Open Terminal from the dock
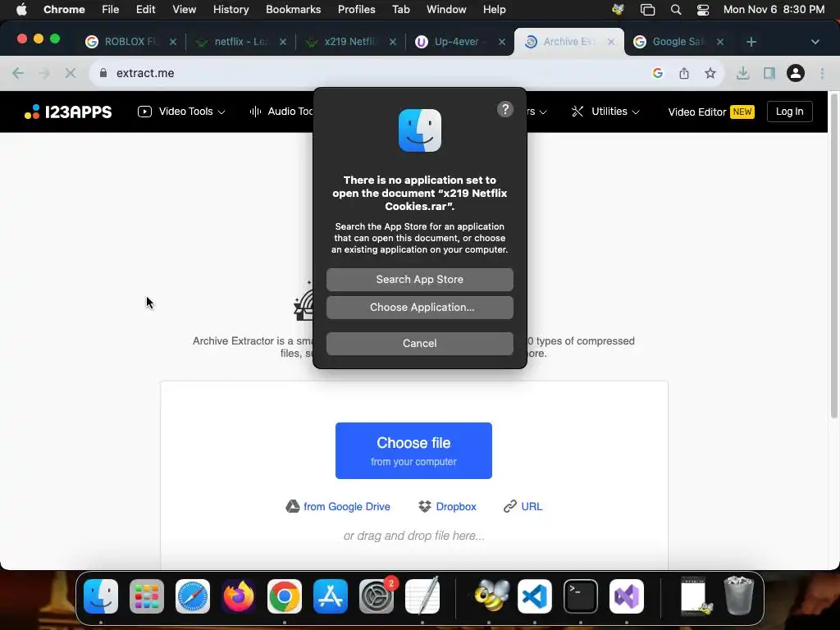This screenshot has height=630, width=840. tap(581, 596)
